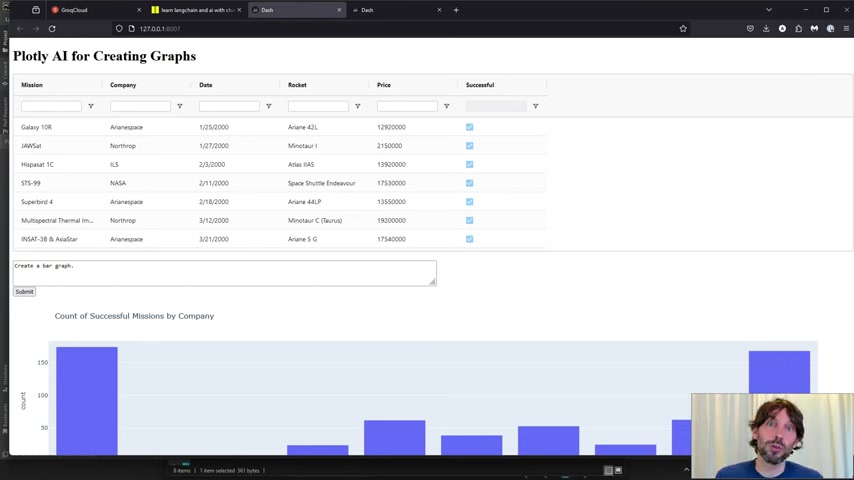This screenshot has width=854, height=480.
Task: Click the Successful filter input field
Action: point(496,106)
